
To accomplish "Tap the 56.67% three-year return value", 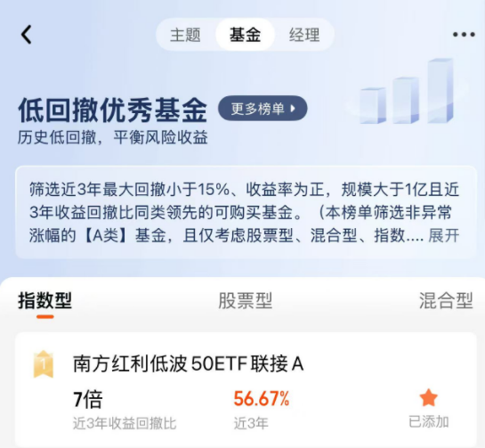I will click(262, 398).
